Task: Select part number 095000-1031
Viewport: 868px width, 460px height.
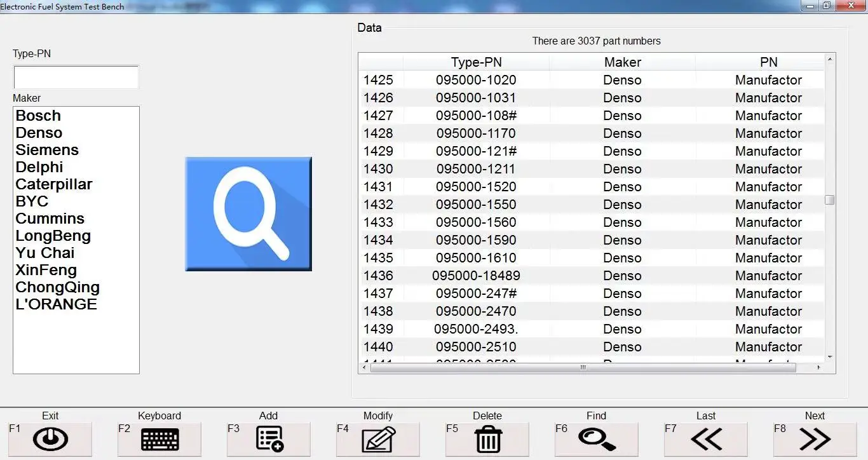Action: [476, 98]
